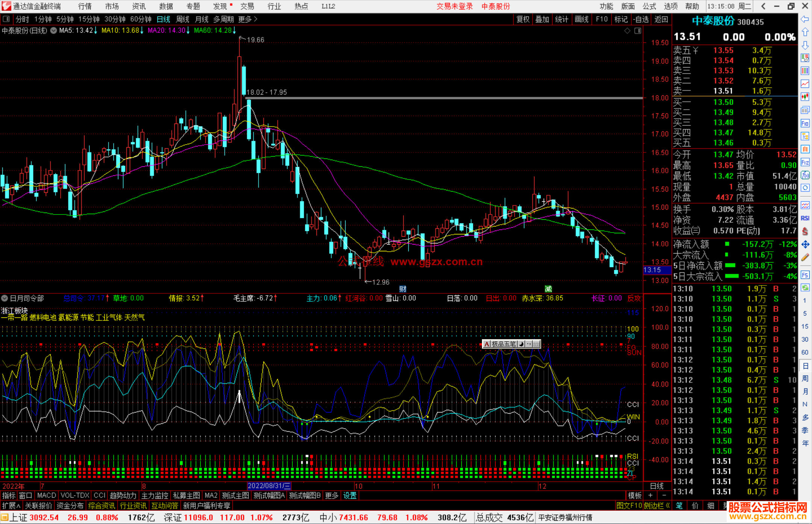Switch to 15-minute period in sidebar
This screenshot has height=524, width=812.
coord(804,326)
